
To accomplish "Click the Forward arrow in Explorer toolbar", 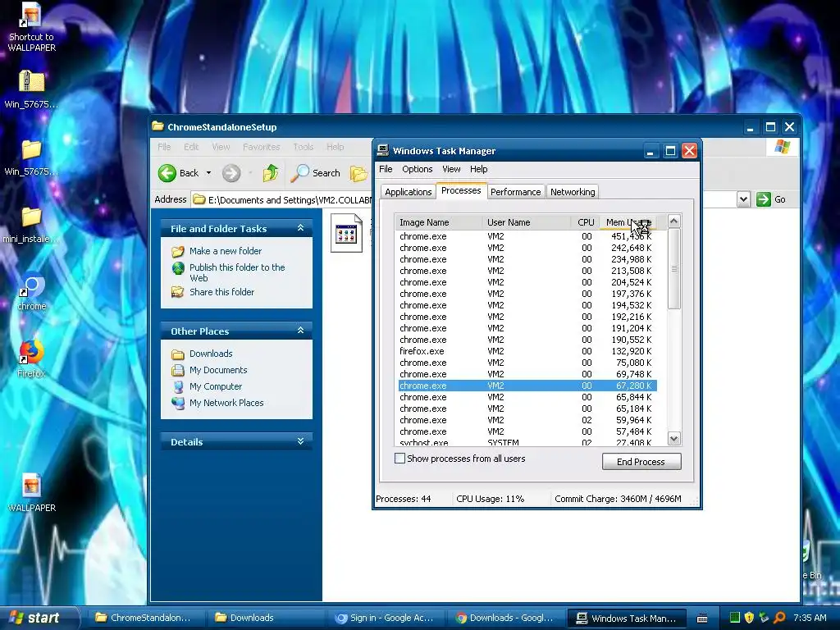I will pyautogui.click(x=231, y=173).
